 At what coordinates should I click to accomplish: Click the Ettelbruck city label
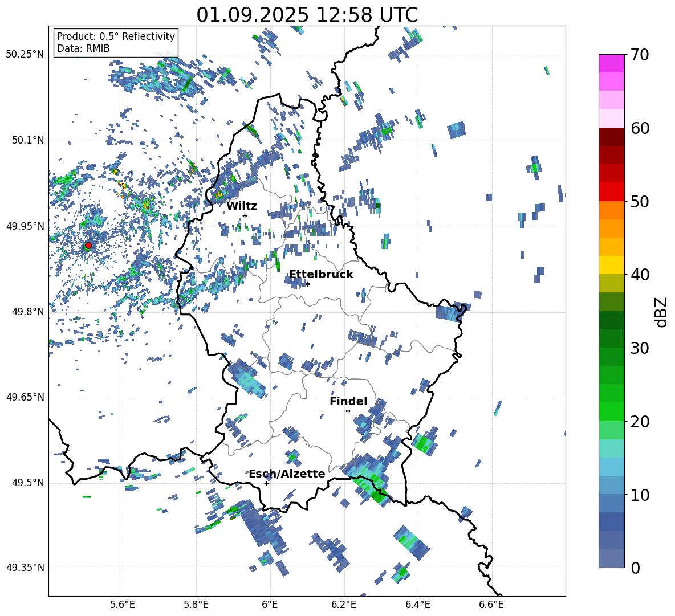[321, 275]
